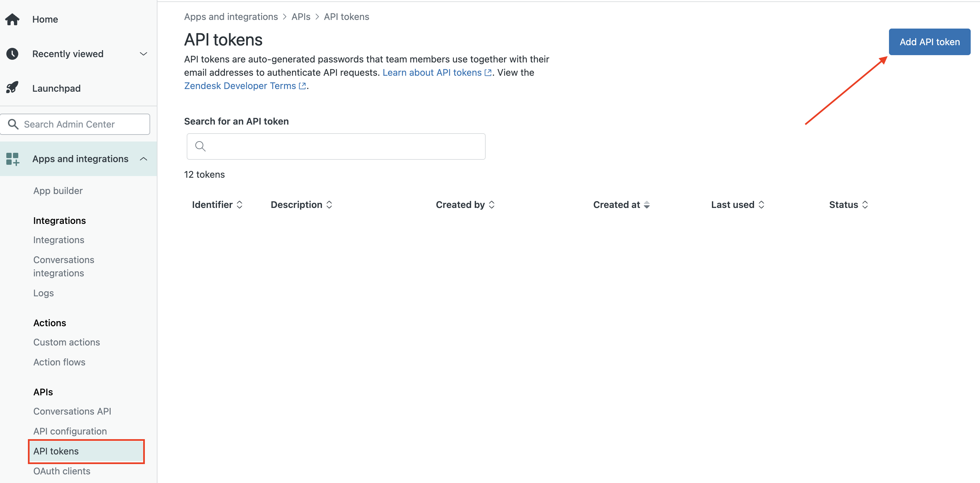Click the Recently viewed clock icon
980x483 pixels.
click(12, 53)
